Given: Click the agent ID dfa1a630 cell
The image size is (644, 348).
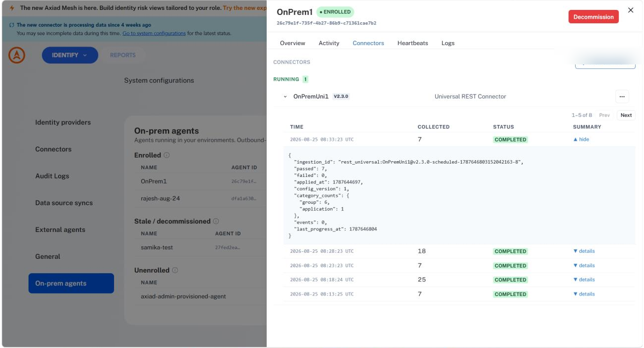Looking at the screenshot, I should (243, 198).
